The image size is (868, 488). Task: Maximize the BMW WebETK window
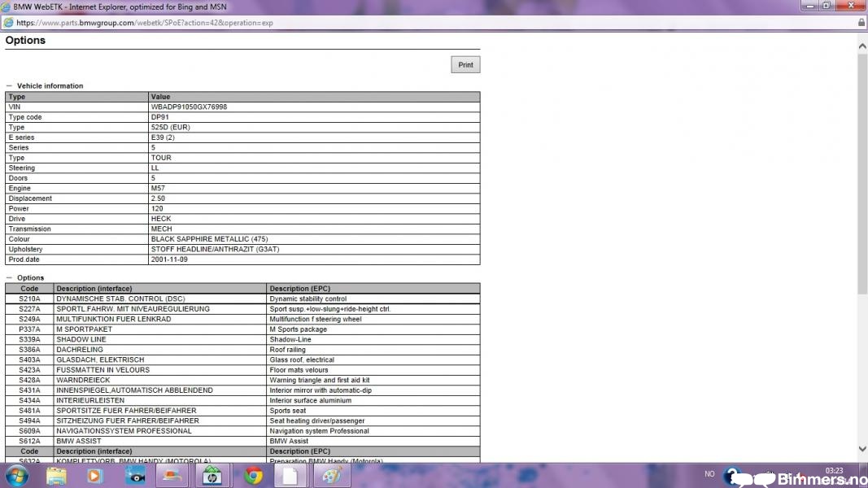pos(826,6)
